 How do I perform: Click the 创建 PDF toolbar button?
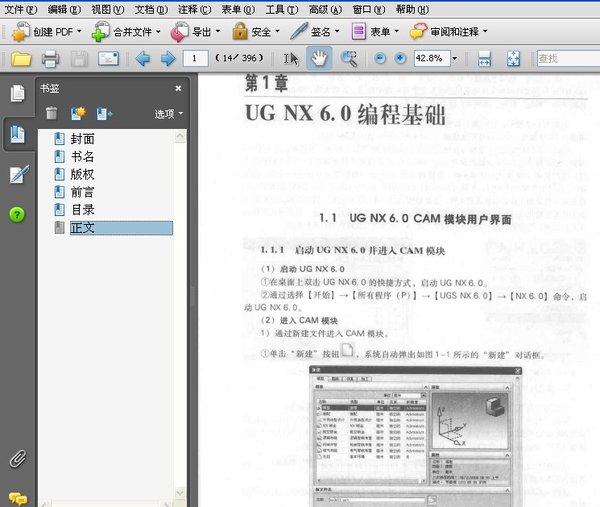click(x=47, y=32)
